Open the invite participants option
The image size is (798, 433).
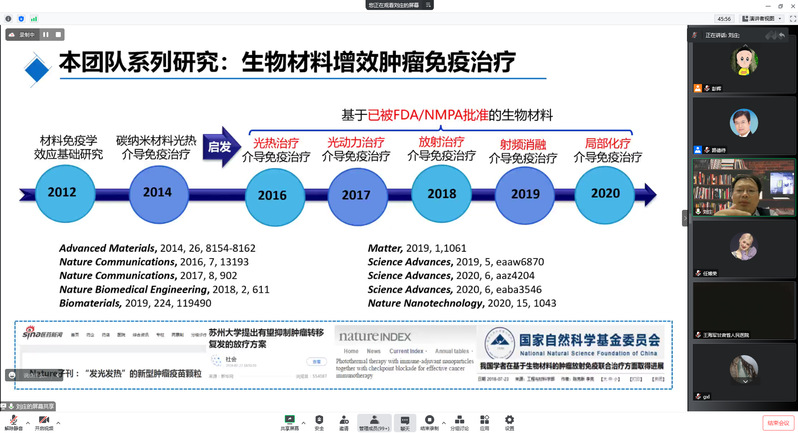(x=343, y=422)
